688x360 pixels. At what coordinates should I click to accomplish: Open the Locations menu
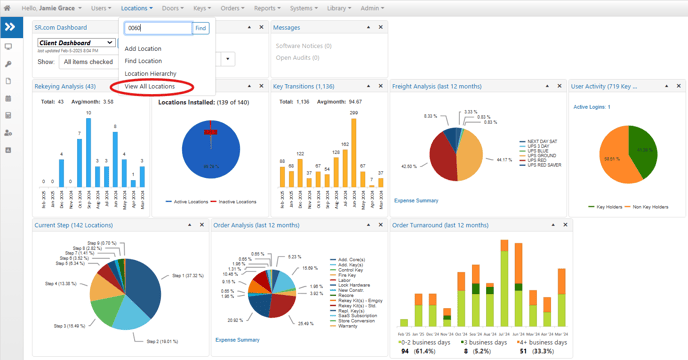pos(136,8)
